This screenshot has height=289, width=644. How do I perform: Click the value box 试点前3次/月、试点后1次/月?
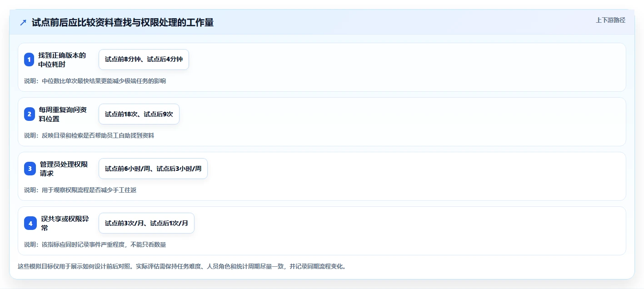(146, 223)
